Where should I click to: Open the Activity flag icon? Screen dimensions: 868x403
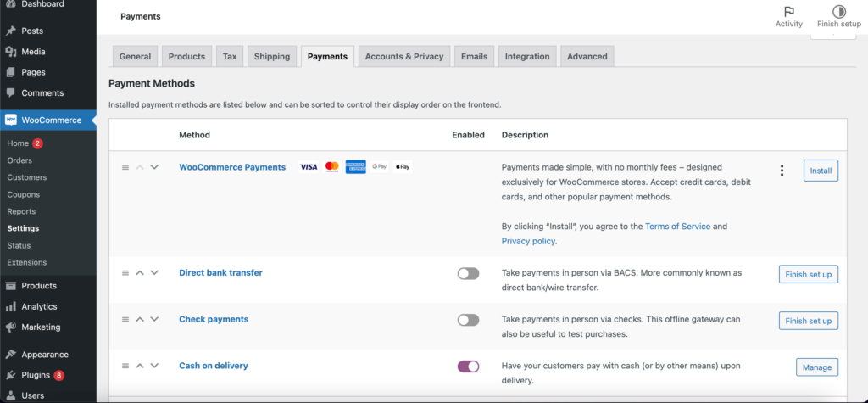click(x=789, y=12)
